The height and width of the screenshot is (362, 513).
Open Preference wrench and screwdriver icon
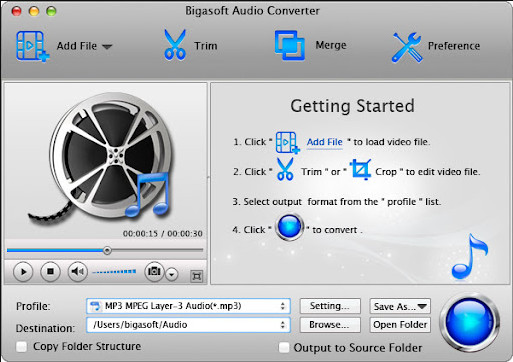[407, 47]
